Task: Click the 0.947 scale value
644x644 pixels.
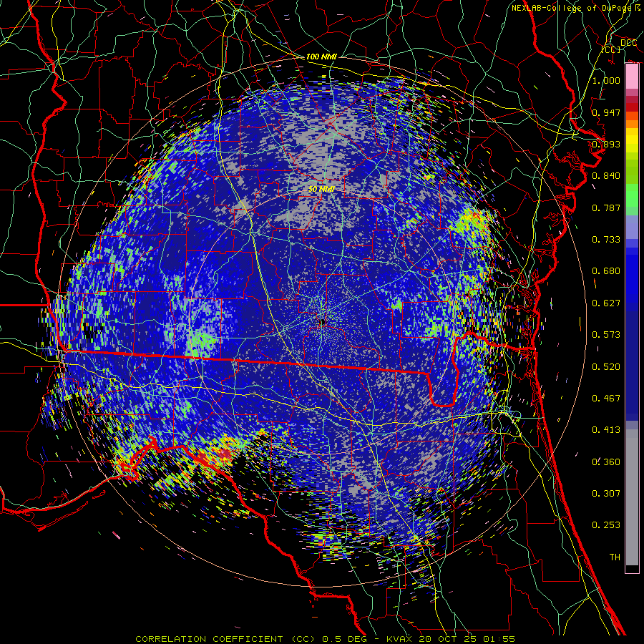Action: [606, 112]
